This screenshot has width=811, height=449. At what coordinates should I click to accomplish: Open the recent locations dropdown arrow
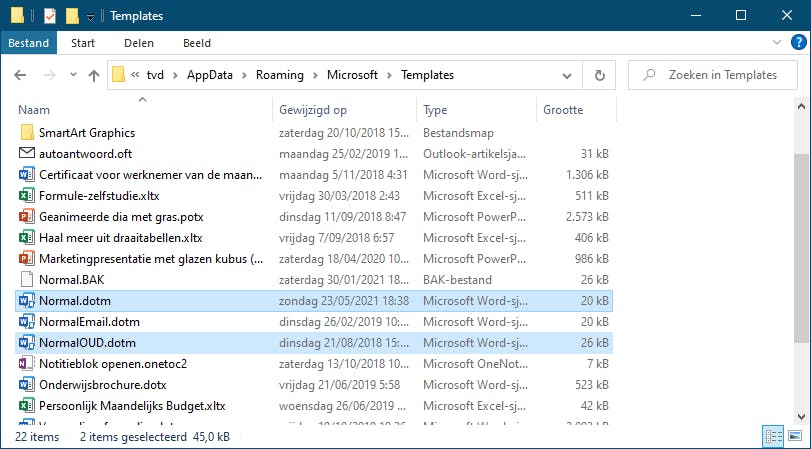[x=73, y=75]
